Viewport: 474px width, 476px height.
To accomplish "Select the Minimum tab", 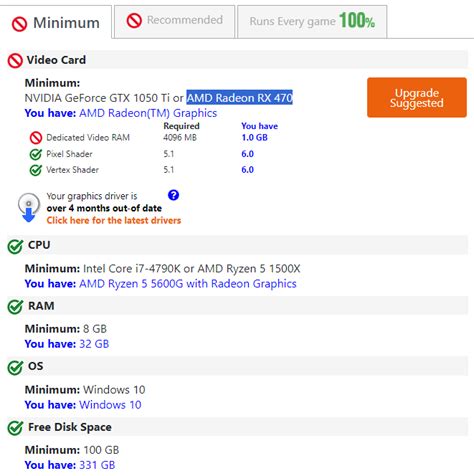I will (x=56, y=23).
